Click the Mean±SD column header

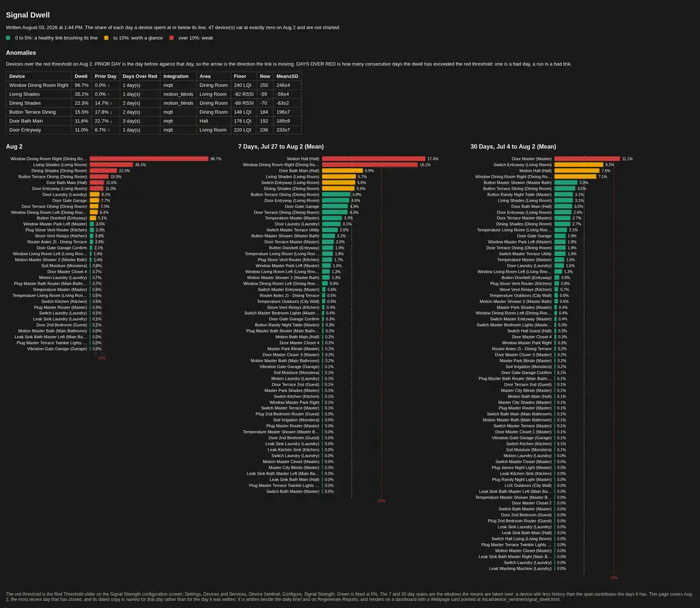point(287,77)
